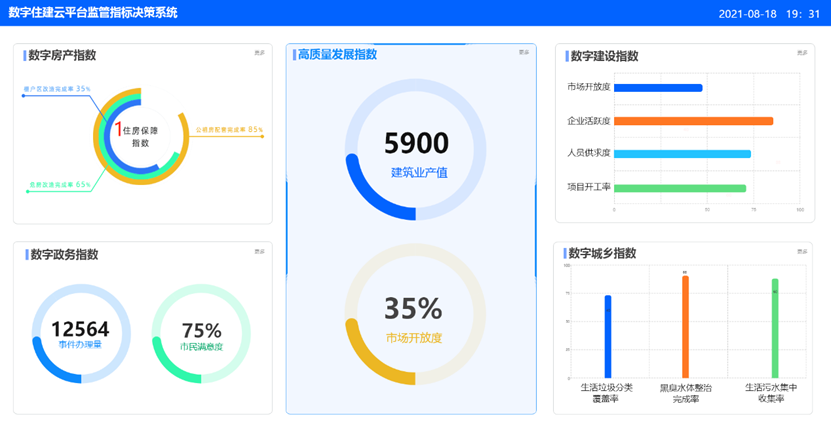Click the blue 生活垃圾分类覆盖率 column
Image resolution: width=831 pixels, height=429 pixels.
pyautogui.click(x=608, y=336)
